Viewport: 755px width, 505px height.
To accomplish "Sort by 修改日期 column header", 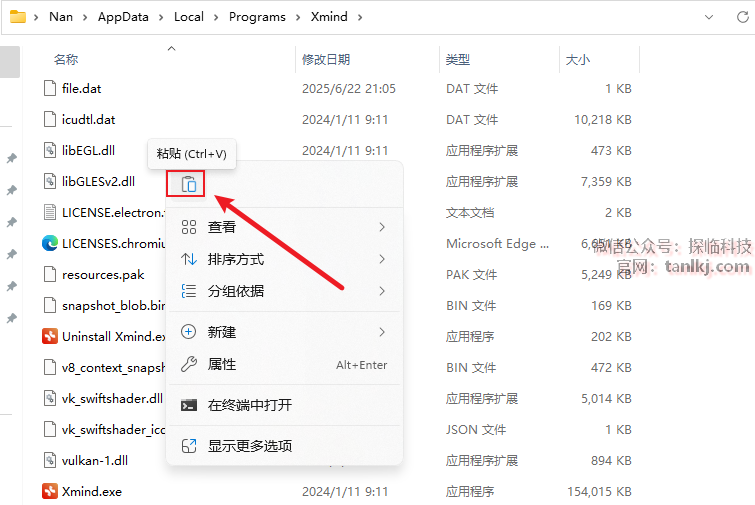I will click(x=327, y=60).
